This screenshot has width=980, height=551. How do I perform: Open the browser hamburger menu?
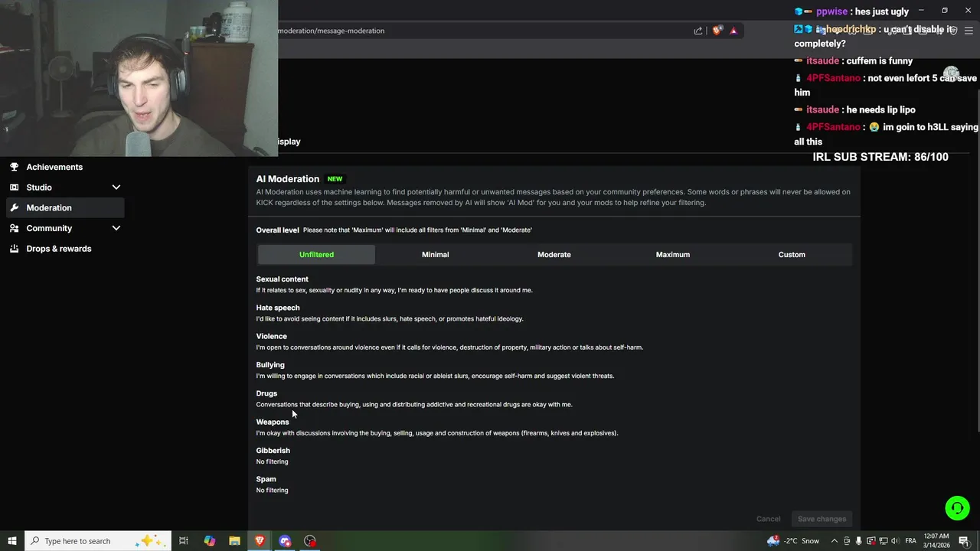pos(969,31)
